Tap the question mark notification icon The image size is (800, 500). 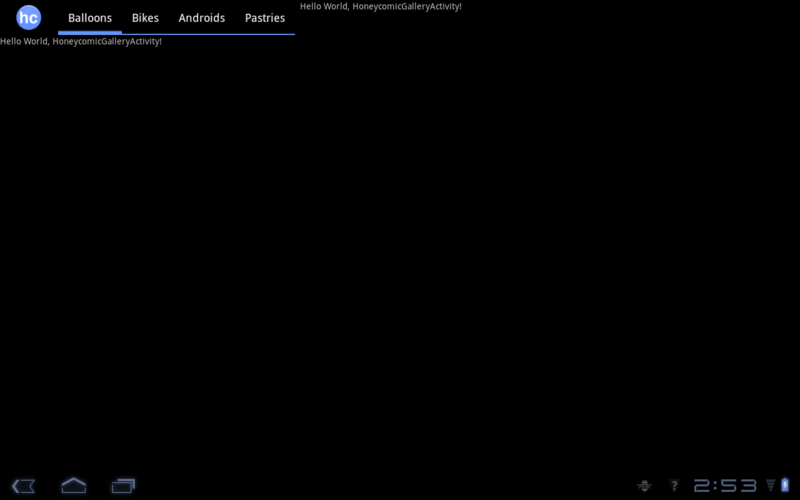[674, 485]
